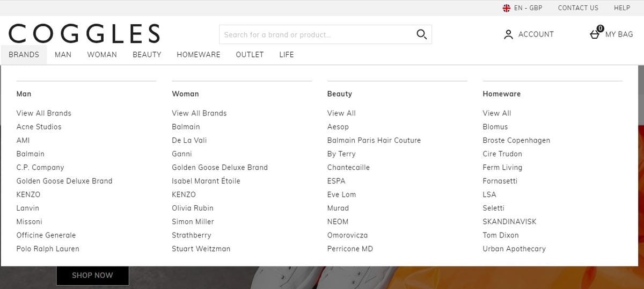Open Balmain Paris Hair Couture brand
644x289 pixels.
(374, 140)
